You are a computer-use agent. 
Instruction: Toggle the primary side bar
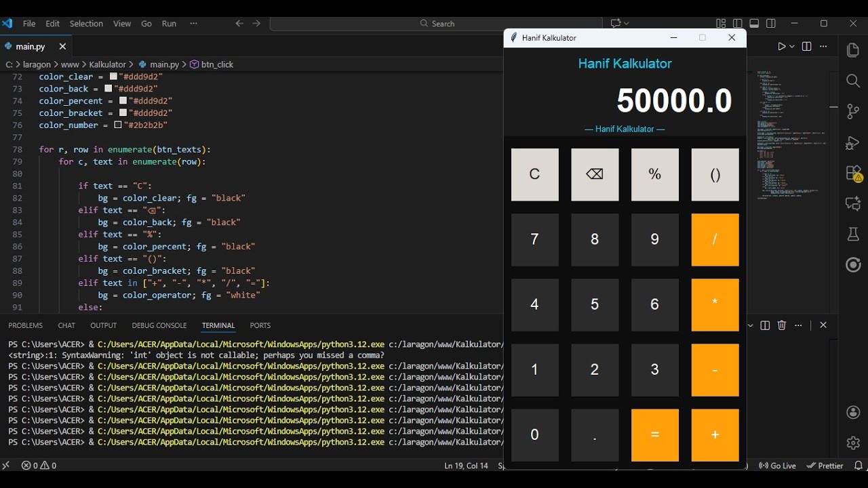pyautogui.click(x=738, y=24)
